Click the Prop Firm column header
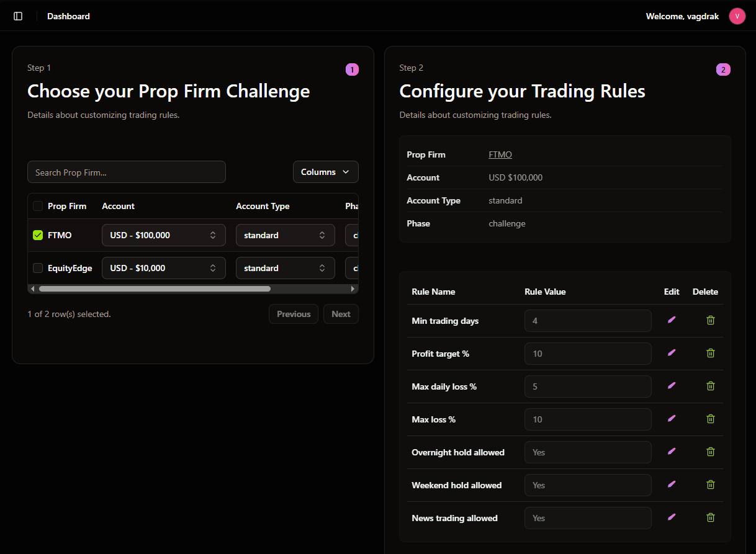Image resolution: width=756 pixels, height=554 pixels. point(67,206)
